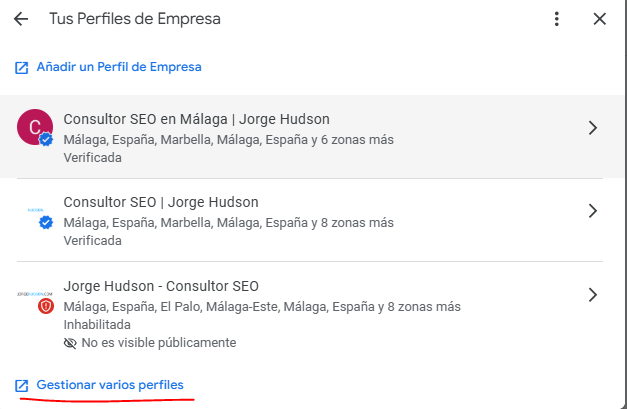The height and width of the screenshot is (409, 627).
Task: Click the crossed-eye not visible icon
Action: click(70, 343)
